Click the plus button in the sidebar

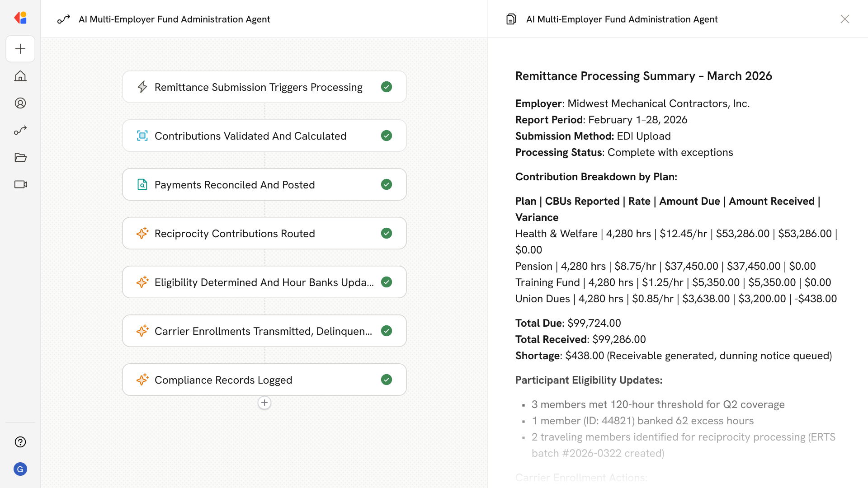click(x=20, y=49)
